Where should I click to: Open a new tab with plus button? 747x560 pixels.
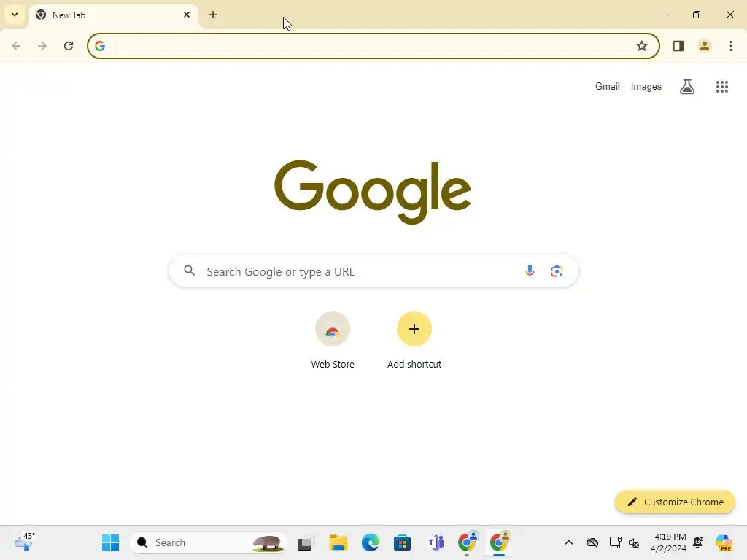coord(213,15)
